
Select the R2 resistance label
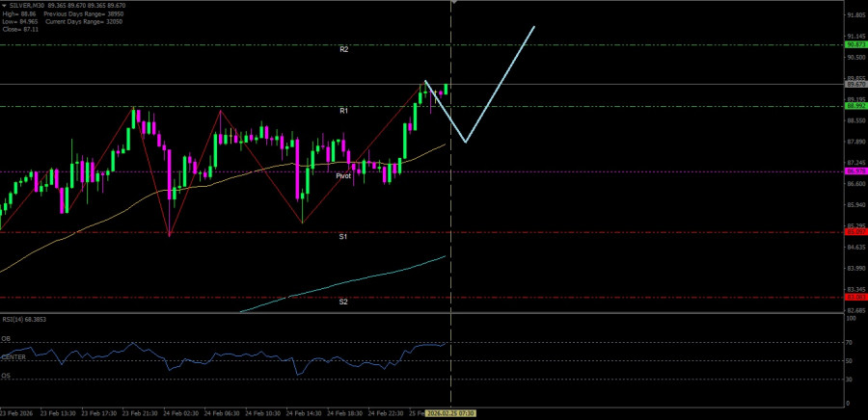(344, 50)
